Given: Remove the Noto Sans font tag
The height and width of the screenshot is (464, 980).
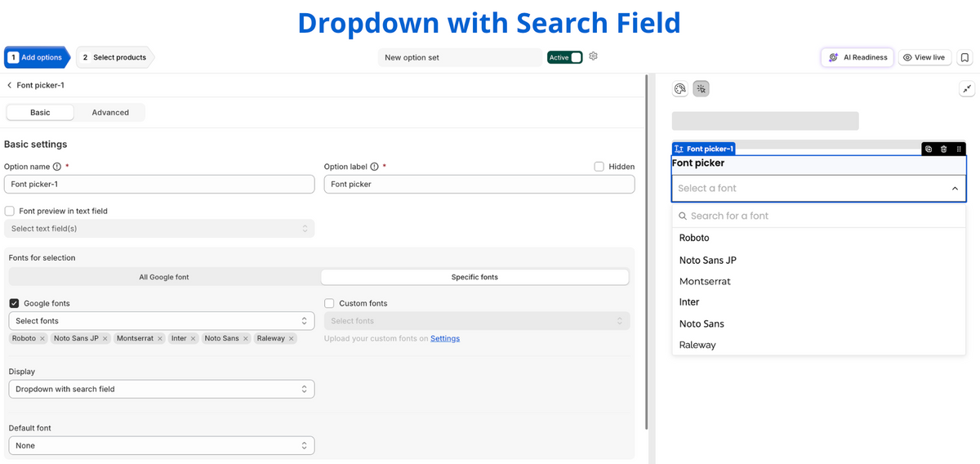Looking at the screenshot, I should (x=246, y=338).
